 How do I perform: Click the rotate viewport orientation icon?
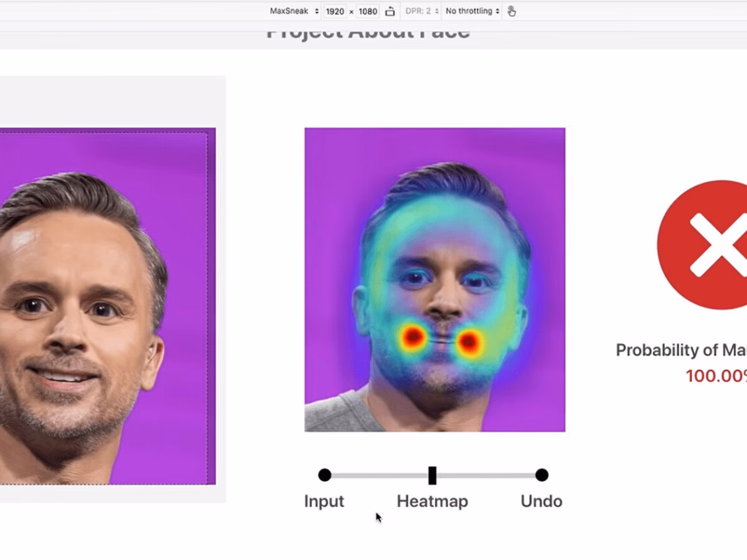(x=390, y=11)
